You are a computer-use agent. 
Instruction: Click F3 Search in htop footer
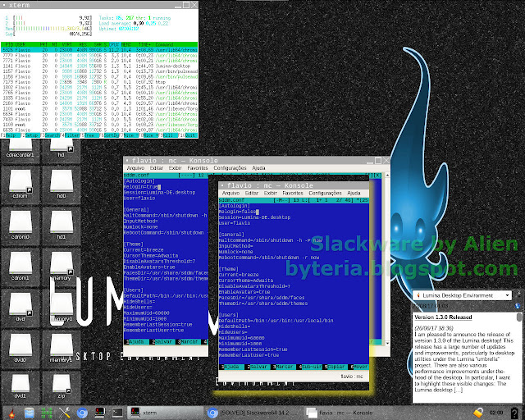click(50, 135)
